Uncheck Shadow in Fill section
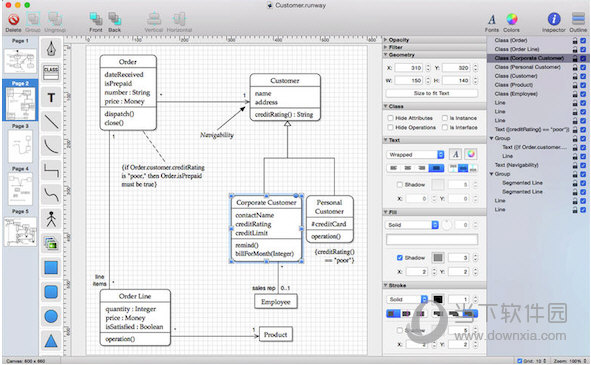The height and width of the screenshot is (365, 591). pyautogui.click(x=400, y=258)
